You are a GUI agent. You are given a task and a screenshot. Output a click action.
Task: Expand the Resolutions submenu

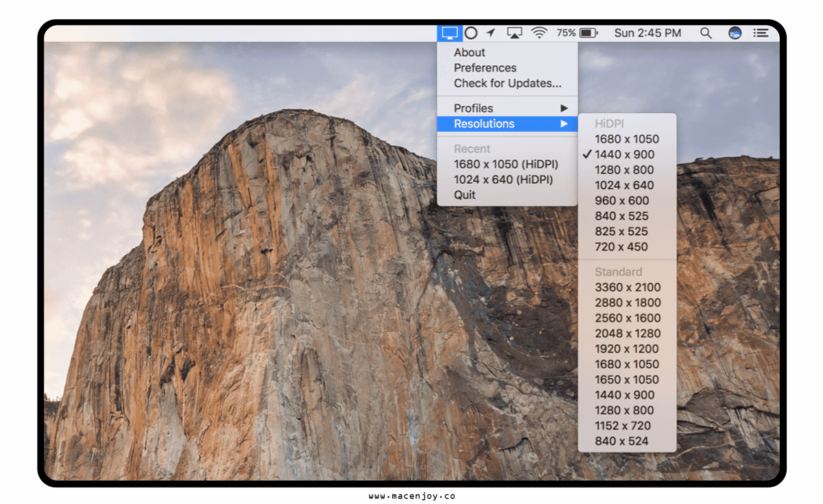click(x=508, y=123)
